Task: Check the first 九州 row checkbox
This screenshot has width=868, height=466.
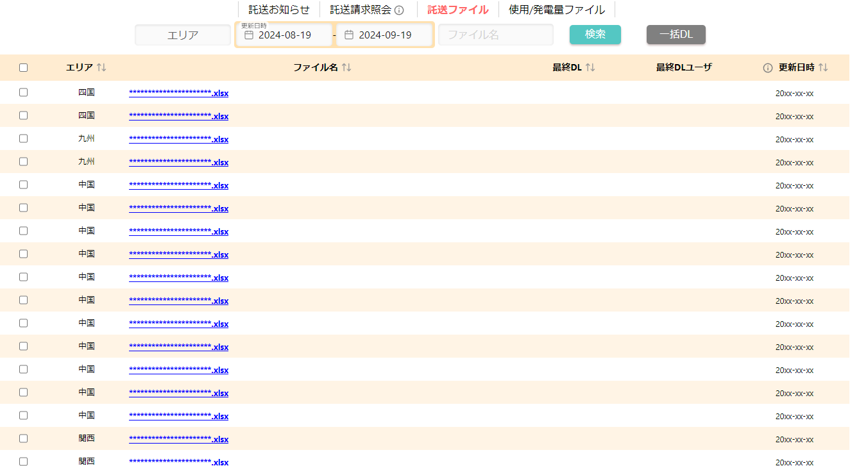Action: (x=24, y=138)
